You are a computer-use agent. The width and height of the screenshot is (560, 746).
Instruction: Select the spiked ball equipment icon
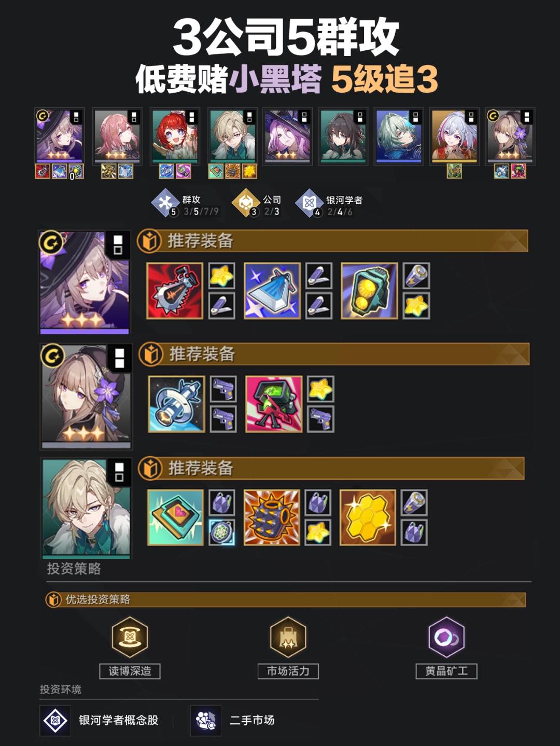(272, 517)
